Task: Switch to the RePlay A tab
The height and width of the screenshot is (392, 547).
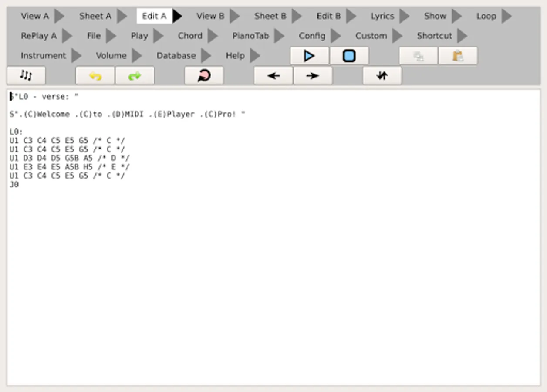Action: point(39,36)
